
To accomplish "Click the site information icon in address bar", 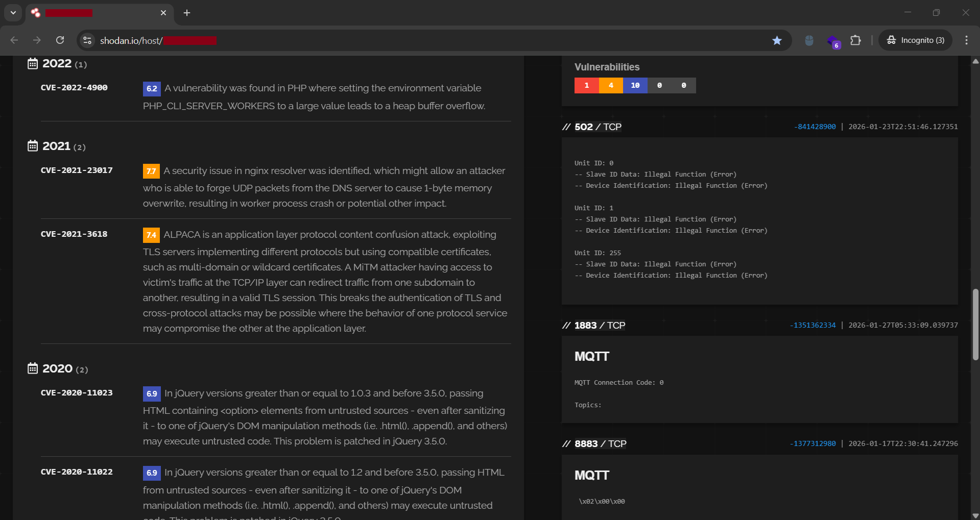I will pos(87,40).
